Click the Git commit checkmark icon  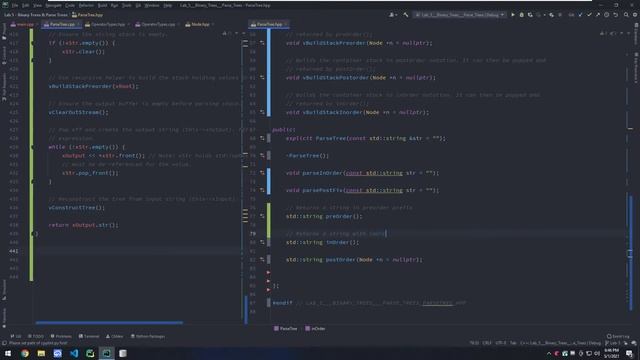pyautogui.click(x=589, y=15)
